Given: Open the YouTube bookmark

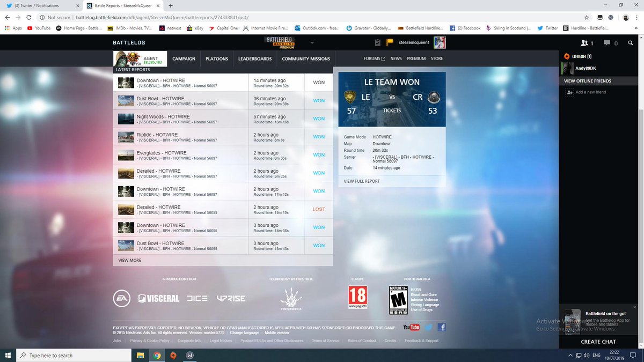Looking at the screenshot, I should pyautogui.click(x=39, y=28).
